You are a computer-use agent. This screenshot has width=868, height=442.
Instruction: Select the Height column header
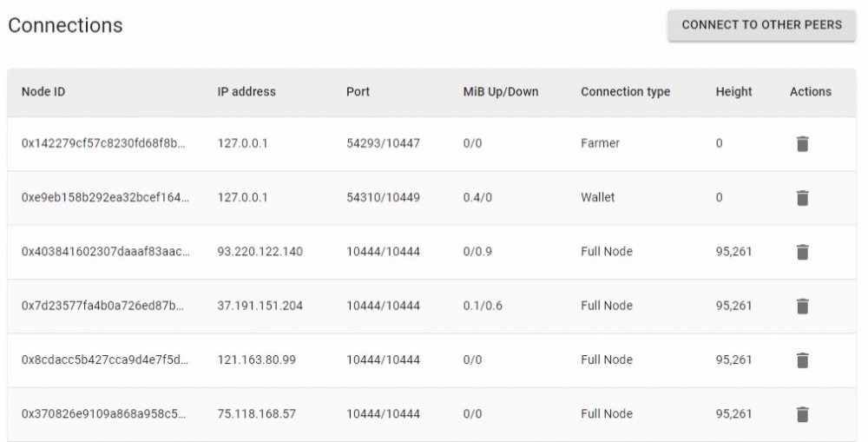[733, 92]
